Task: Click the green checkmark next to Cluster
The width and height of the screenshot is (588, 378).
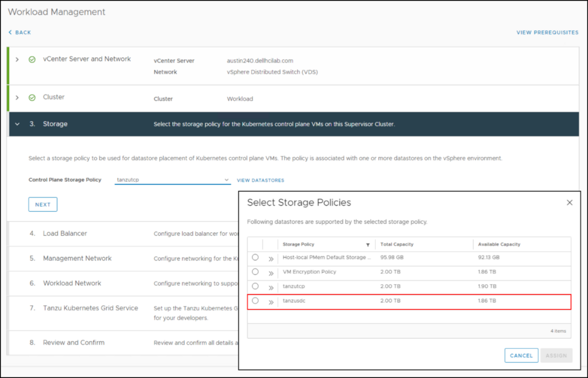Action: [32, 98]
